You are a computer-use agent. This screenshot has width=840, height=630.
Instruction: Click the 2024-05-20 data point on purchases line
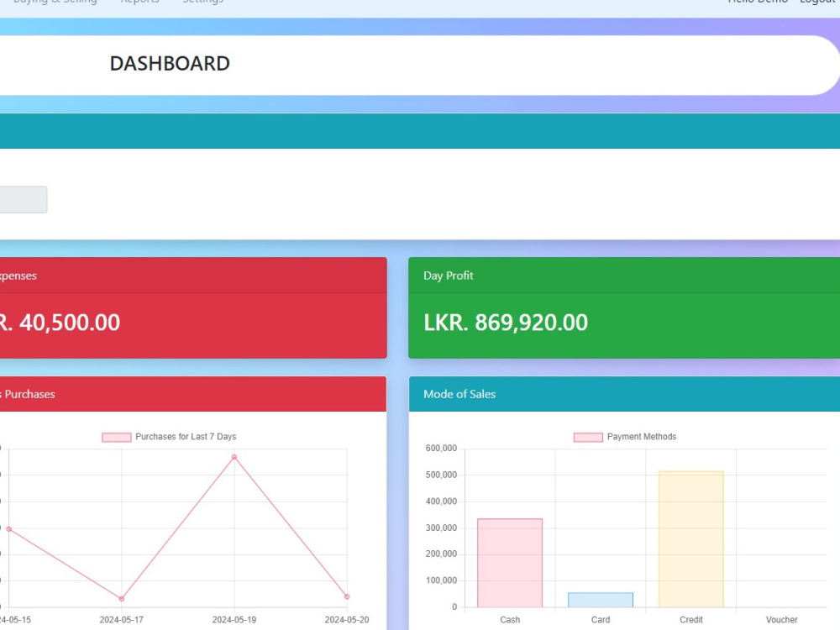point(347,596)
